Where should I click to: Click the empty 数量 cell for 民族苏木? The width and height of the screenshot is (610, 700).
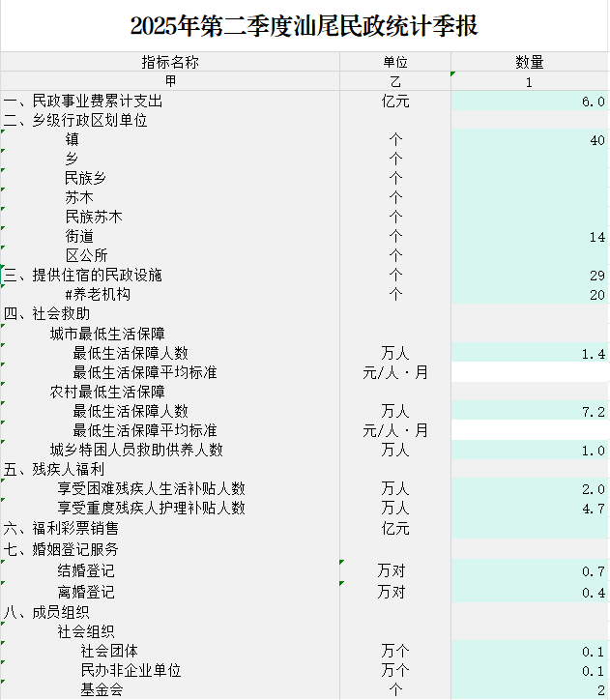[x=529, y=218]
